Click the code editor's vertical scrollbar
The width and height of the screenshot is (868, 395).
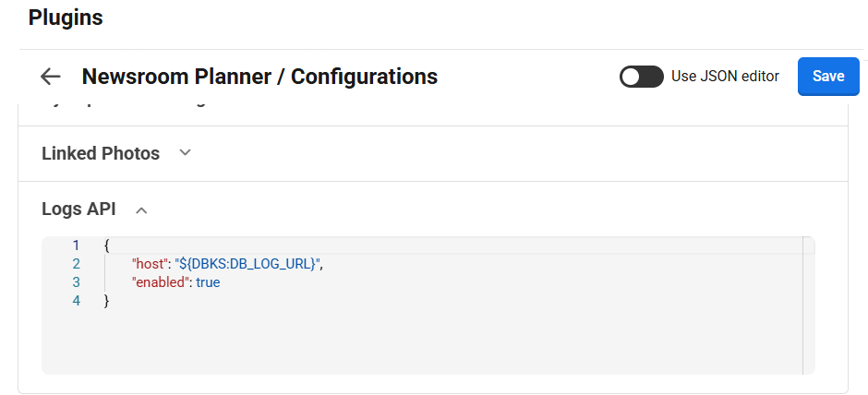coord(809,305)
